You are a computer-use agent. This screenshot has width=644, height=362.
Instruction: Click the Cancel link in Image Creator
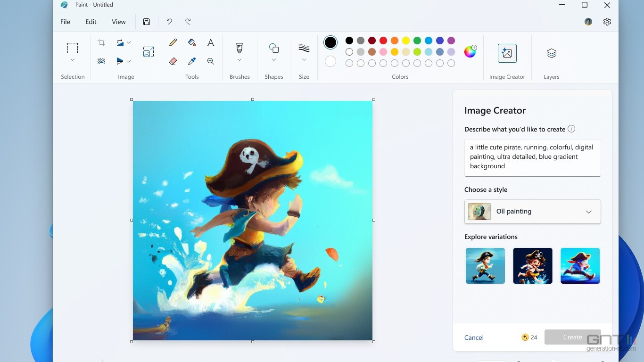tap(474, 337)
